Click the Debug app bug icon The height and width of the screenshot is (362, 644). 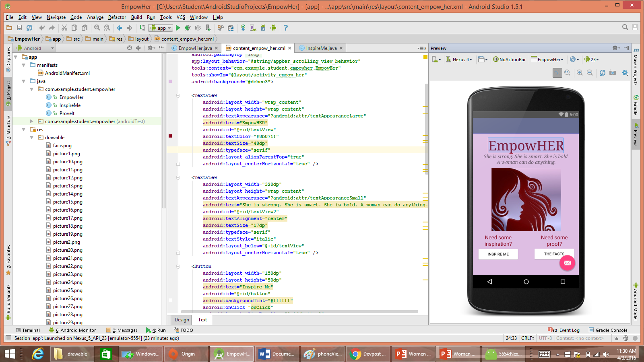[x=188, y=28]
